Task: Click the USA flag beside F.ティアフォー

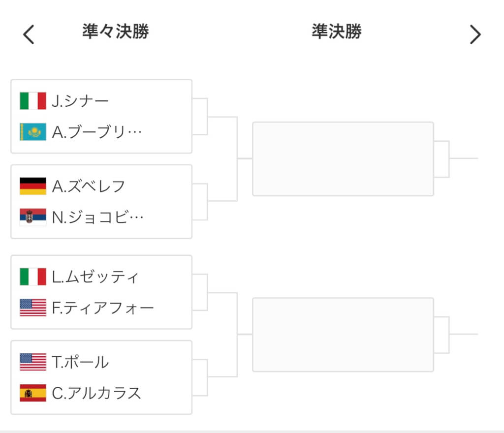Action: (x=33, y=308)
